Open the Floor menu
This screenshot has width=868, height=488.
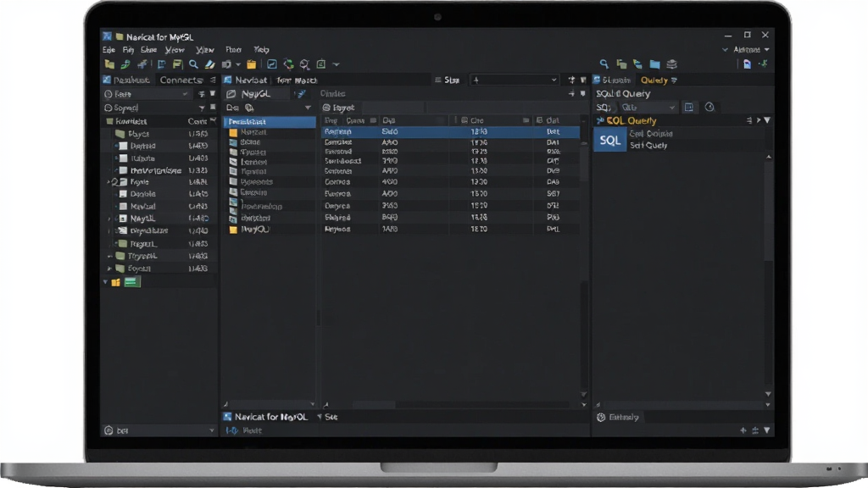click(234, 50)
